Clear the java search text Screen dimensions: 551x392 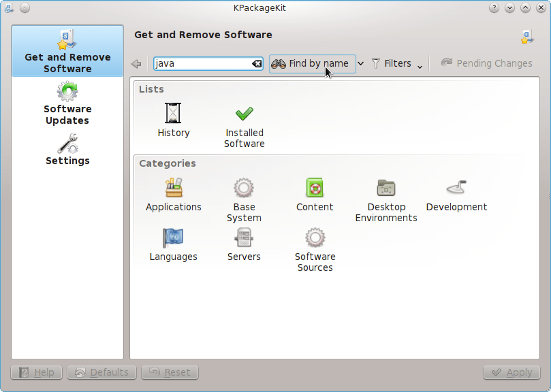257,63
